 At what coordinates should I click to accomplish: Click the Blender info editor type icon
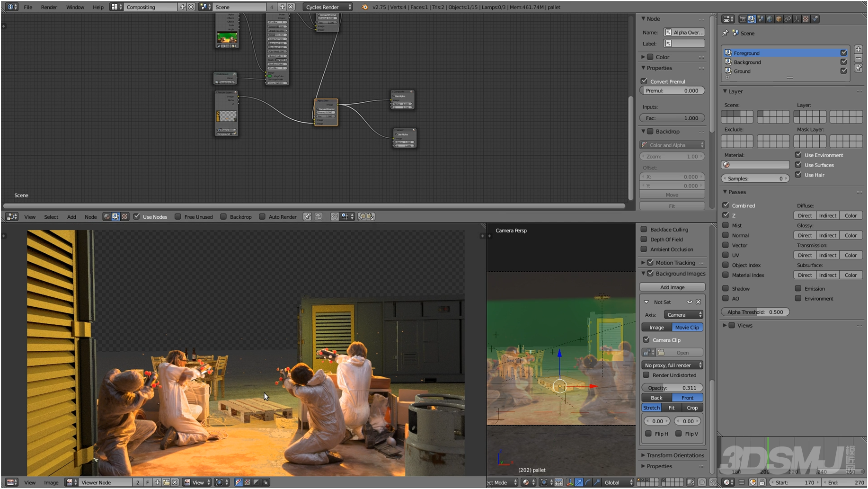pos(11,7)
